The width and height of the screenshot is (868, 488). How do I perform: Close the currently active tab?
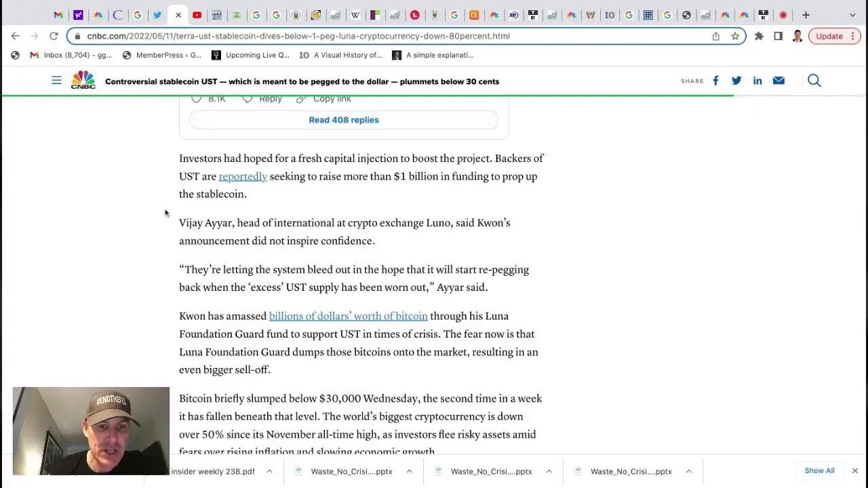click(178, 15)
